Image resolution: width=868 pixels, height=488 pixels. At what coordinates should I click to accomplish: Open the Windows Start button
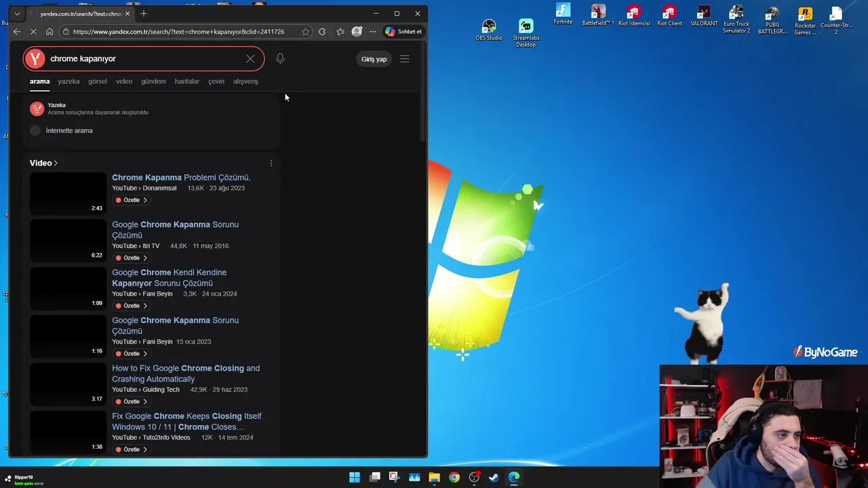coord(355,477)
